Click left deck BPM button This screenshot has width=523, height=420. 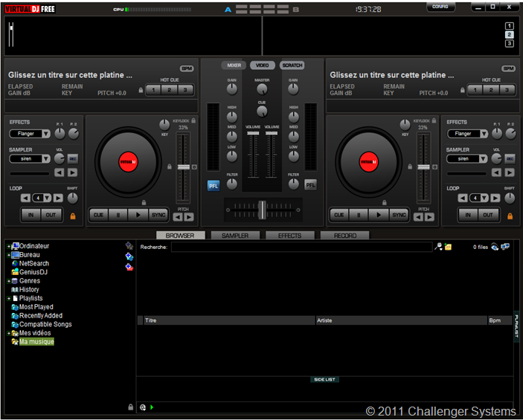(x=187, y=68)
